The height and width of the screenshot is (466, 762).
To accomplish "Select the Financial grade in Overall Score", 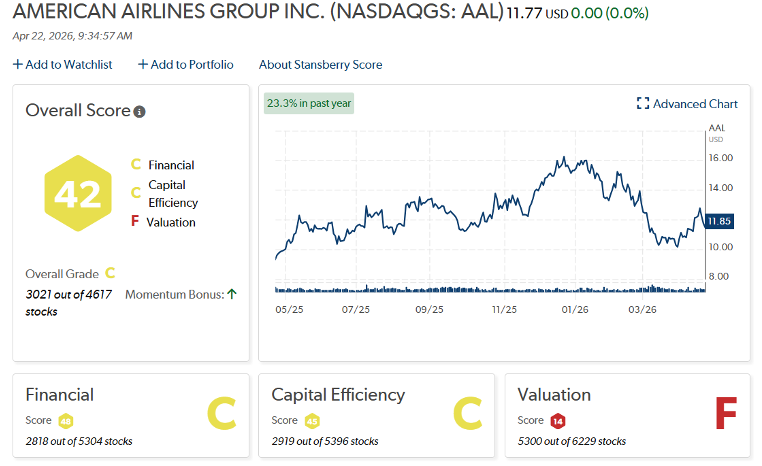I will [x=170, y=165].
